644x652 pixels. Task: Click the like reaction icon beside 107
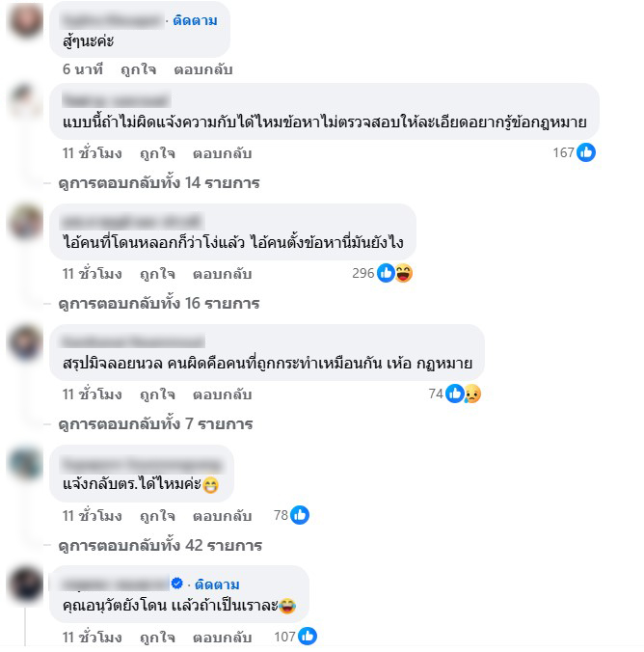[308, 637]
